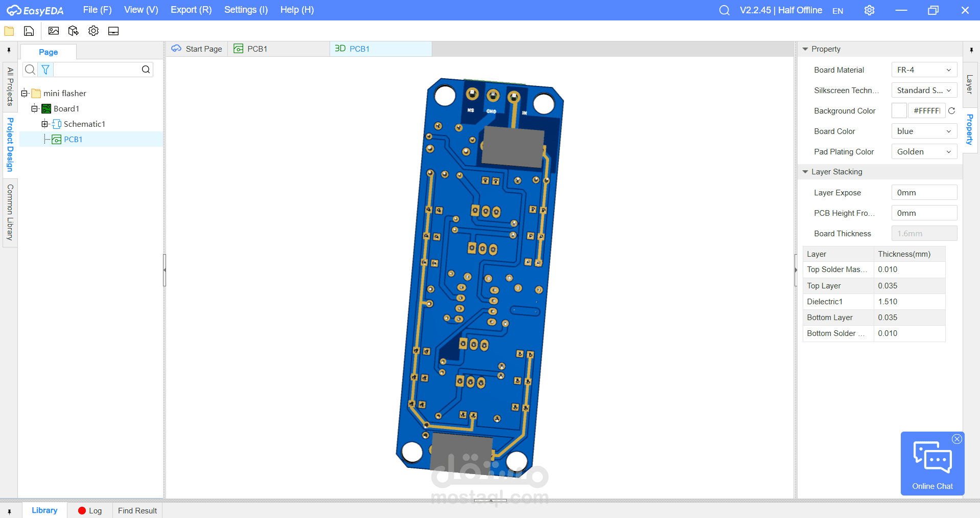
Task: Open the toolbar gear settings icon
Action: tap(94, 31)
